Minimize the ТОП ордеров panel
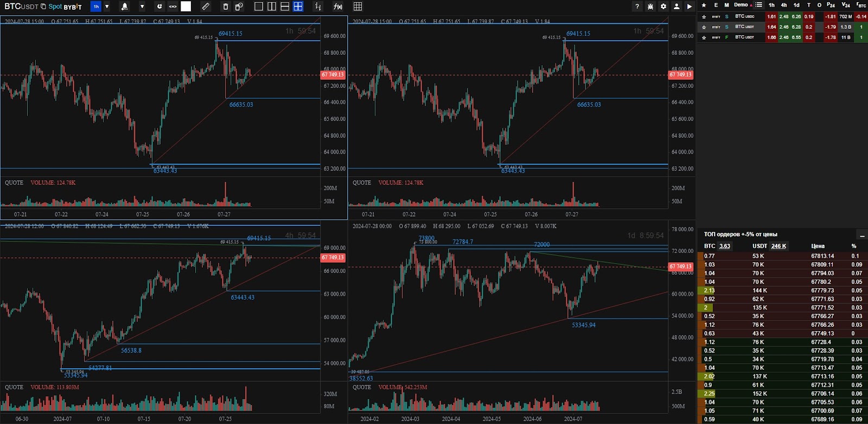Screen dimensions: 868x424 pos(862,235)
